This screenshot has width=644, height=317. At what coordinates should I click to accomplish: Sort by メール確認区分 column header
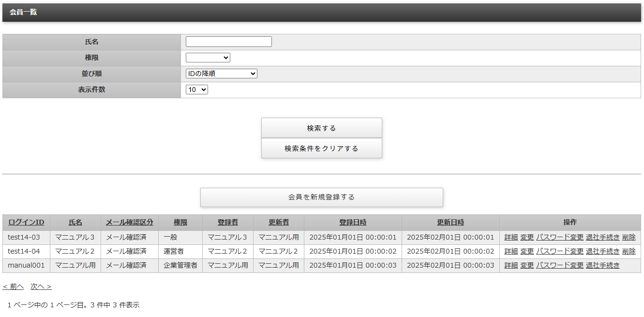point(129,223)
